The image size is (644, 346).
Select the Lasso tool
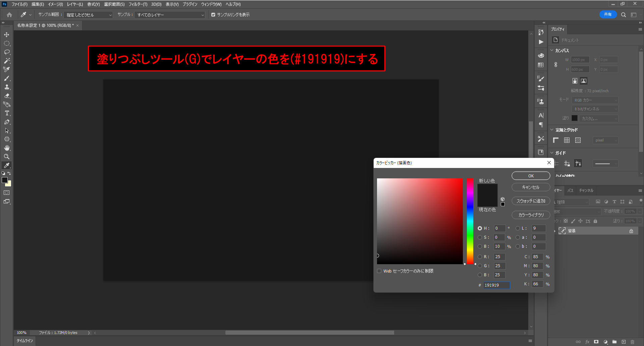7,52
